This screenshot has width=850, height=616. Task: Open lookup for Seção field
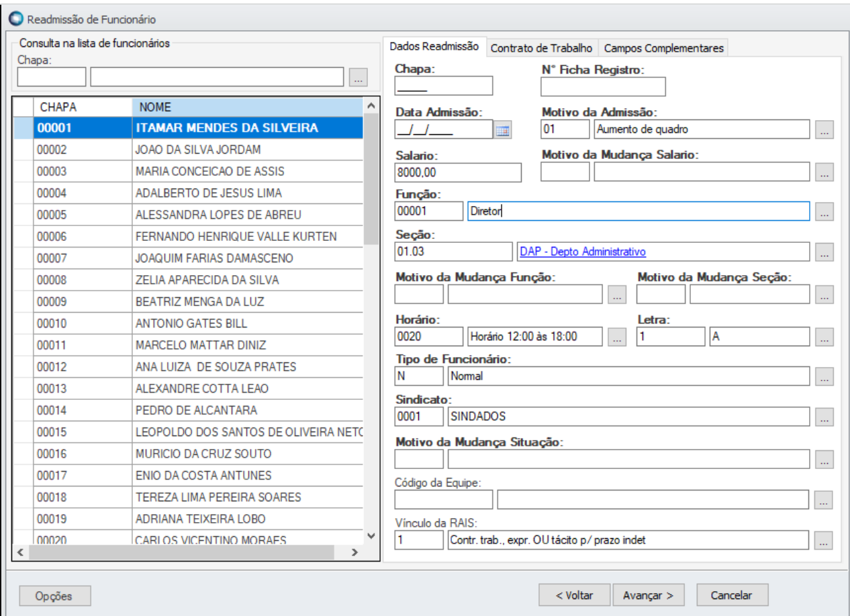824,252
